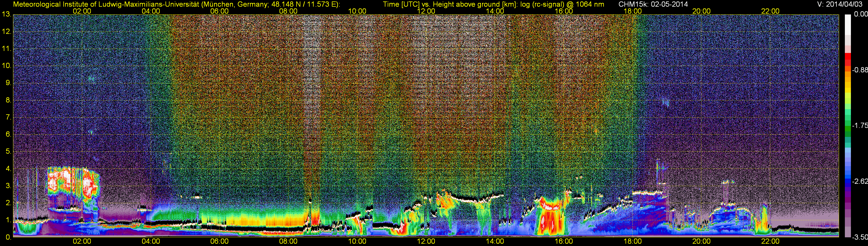Click the -1.75 value on the color scale
The height and width of the screenshot is (246, 868).
coord(860,125)
